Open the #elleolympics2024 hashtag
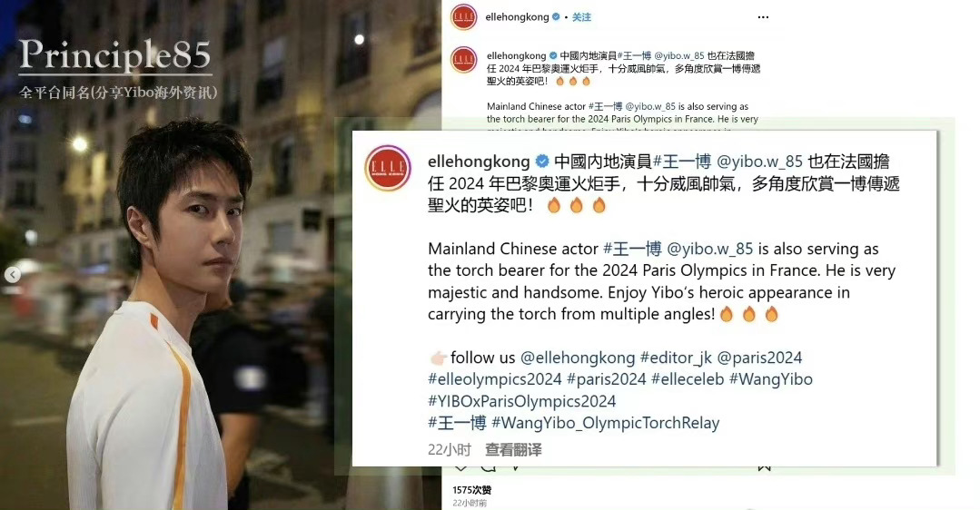980x510 pixels. [495, 379]
